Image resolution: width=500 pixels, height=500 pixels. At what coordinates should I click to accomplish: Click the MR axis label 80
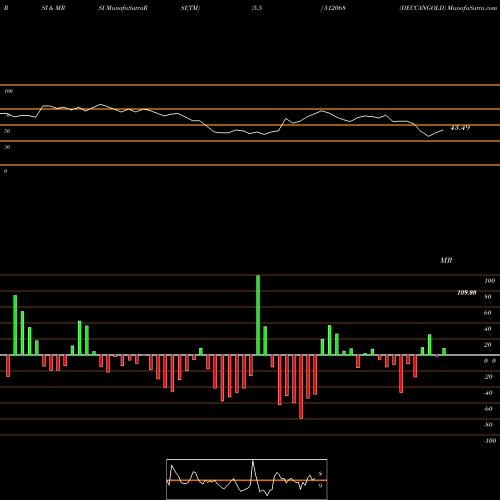click(488, 297)
